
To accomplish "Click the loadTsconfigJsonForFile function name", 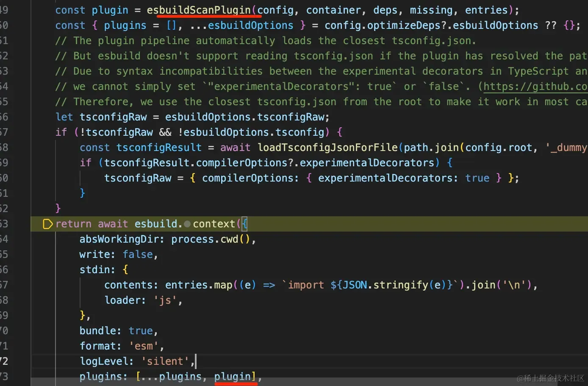I will (328, 148).
